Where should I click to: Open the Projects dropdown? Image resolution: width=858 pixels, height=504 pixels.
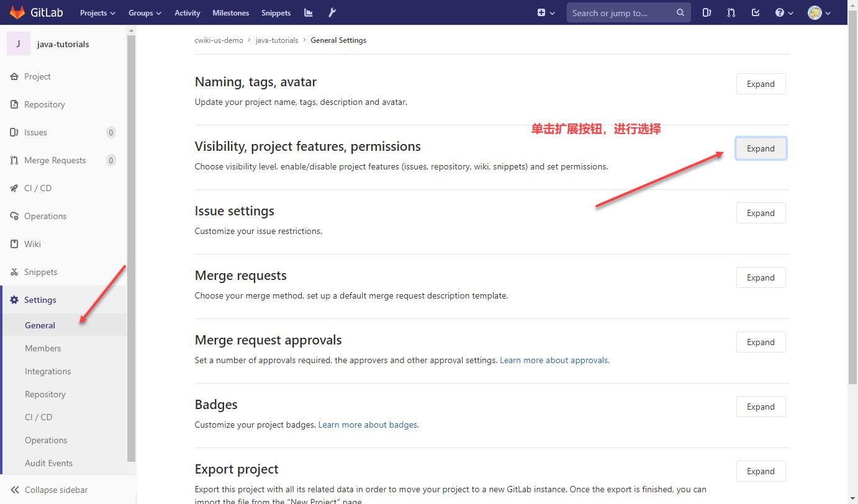coord(97,12)
